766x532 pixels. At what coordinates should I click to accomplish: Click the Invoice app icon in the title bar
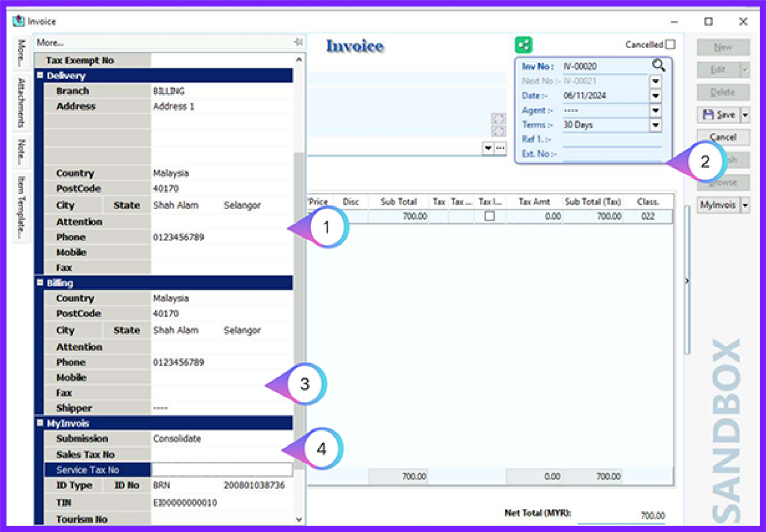click(x=18, y=21)
